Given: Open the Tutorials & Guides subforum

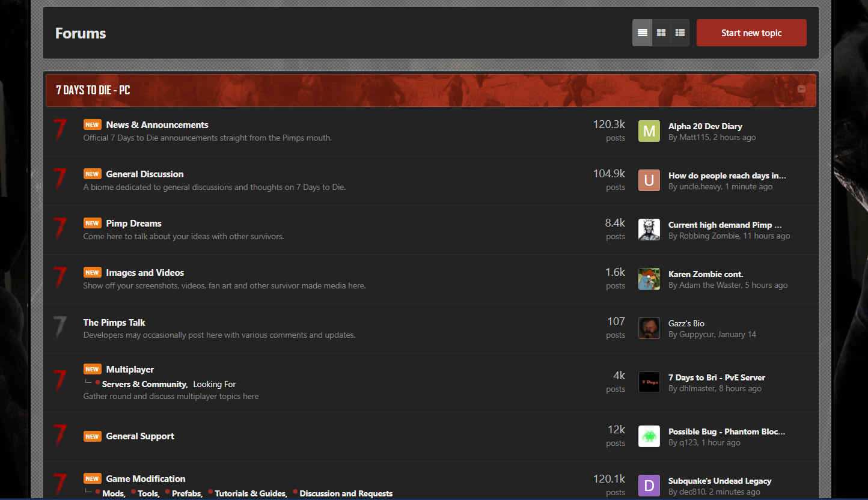Looking at the screenshot, I should click(x=249, y=493).
